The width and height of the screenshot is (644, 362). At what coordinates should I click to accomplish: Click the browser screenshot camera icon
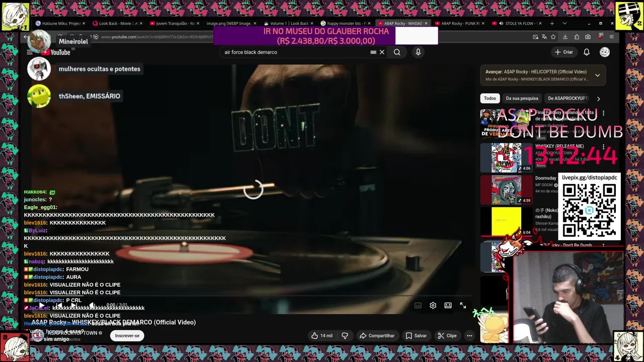588,37
